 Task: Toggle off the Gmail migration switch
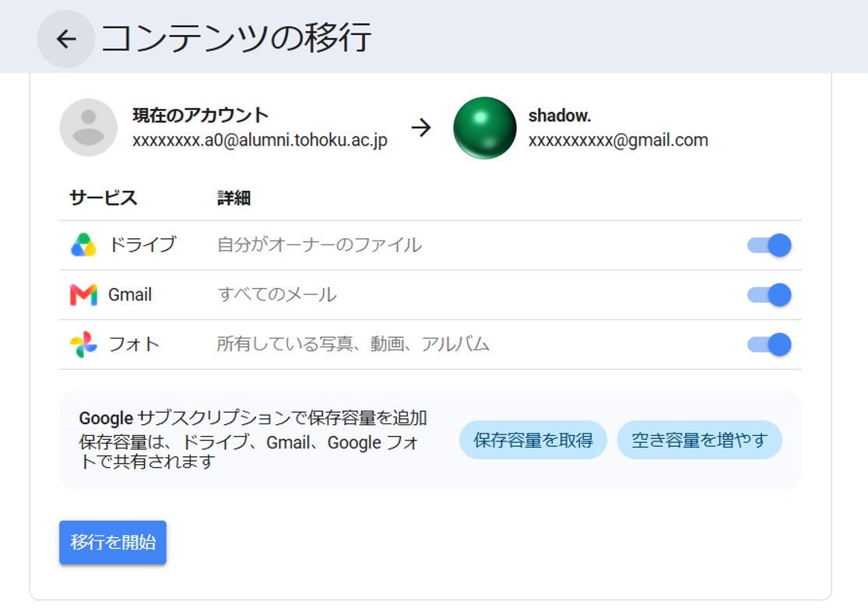[x=769, y=295]
